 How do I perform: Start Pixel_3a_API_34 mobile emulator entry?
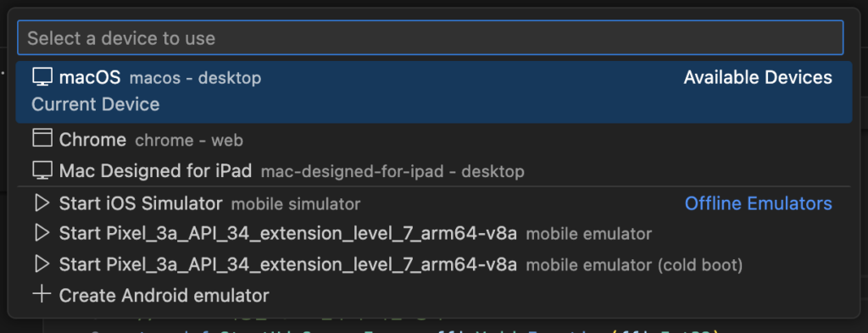(x=433, y=234)
